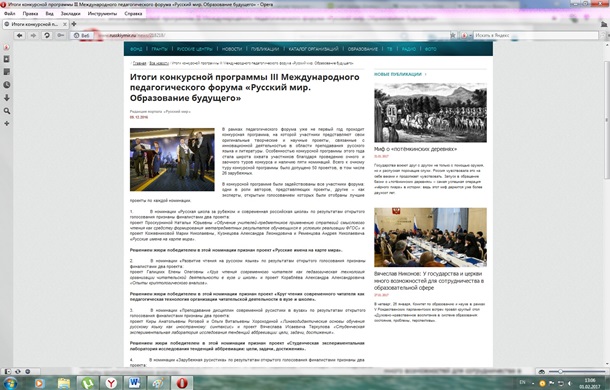The width and height of the screenshot is (610, 390).
Task: Open the bookmarks panel in the sidebar
Action: coord(7,59)
